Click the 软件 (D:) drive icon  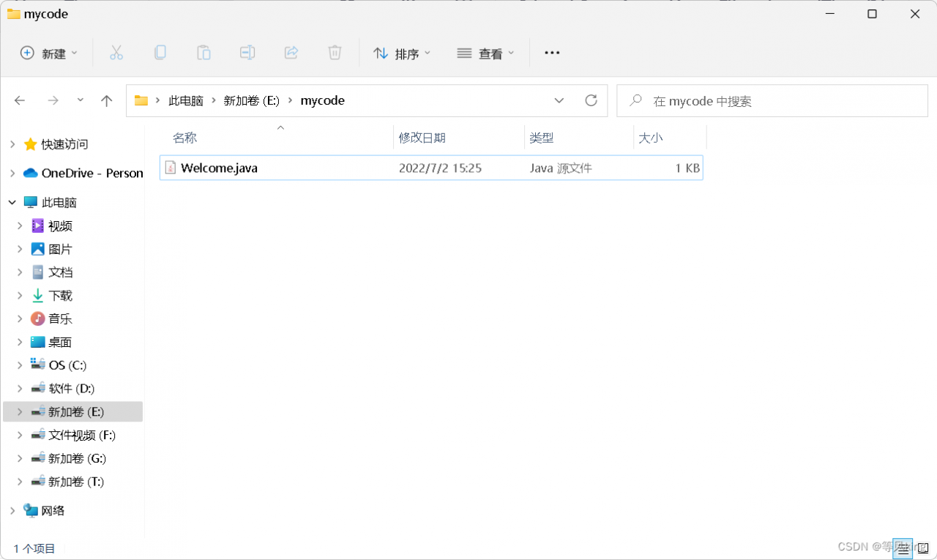click(37, 388)
